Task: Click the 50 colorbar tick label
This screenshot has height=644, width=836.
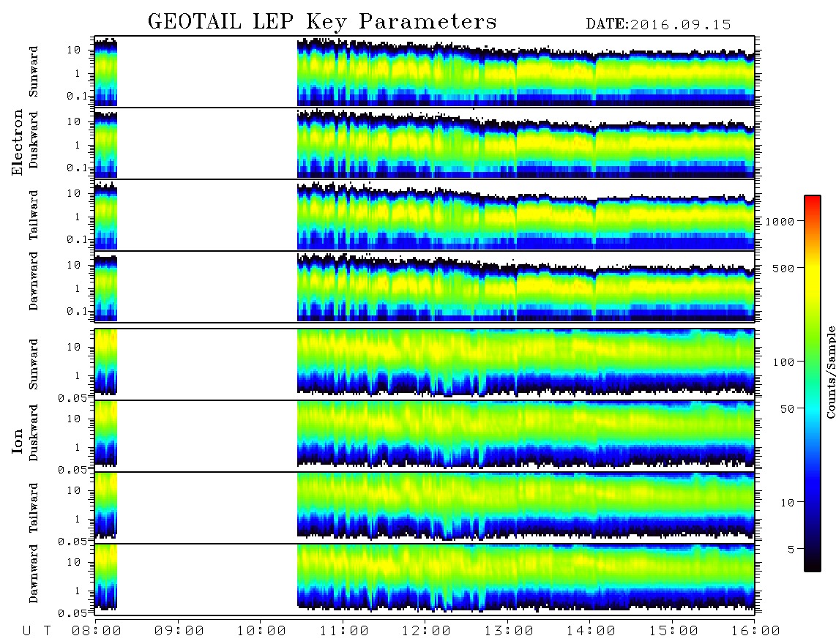Action: point(787,409)
